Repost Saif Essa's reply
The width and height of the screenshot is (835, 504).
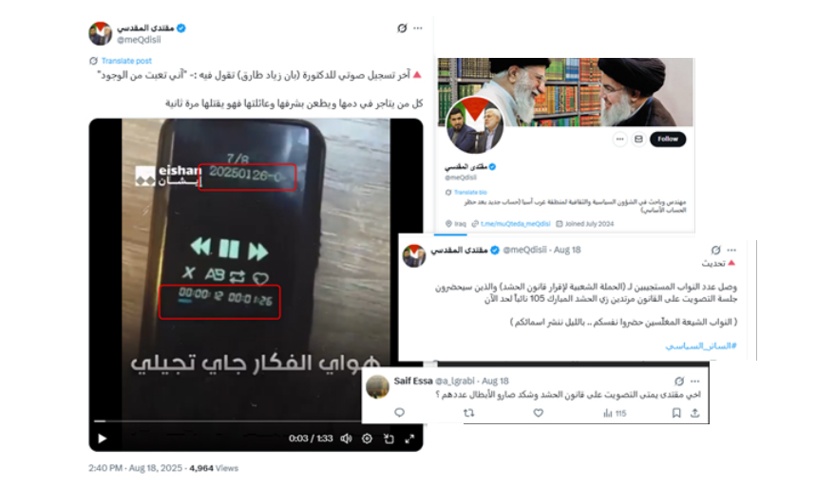468,413
